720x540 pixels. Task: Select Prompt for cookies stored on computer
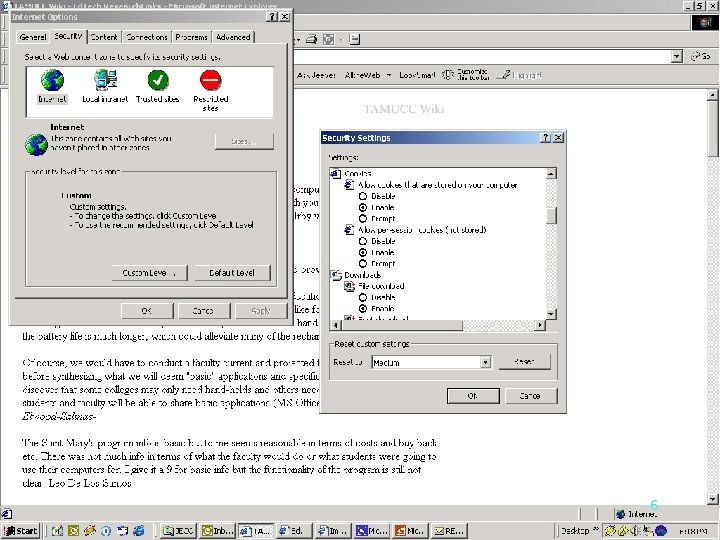click(363, 219)
